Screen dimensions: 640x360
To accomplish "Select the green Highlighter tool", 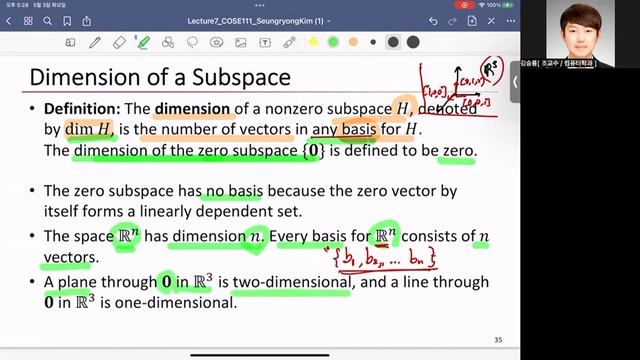I will [x=143, y=42].
